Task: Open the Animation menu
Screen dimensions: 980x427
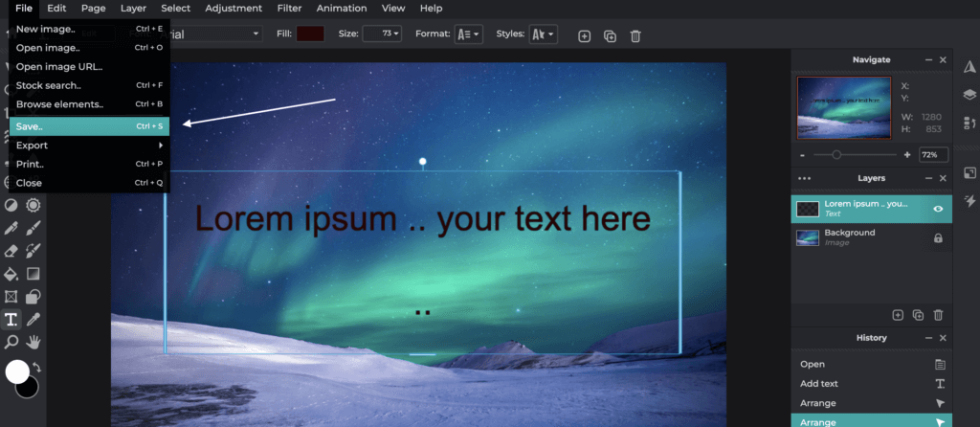Action: pyautogui.click(x=342, y=8)
